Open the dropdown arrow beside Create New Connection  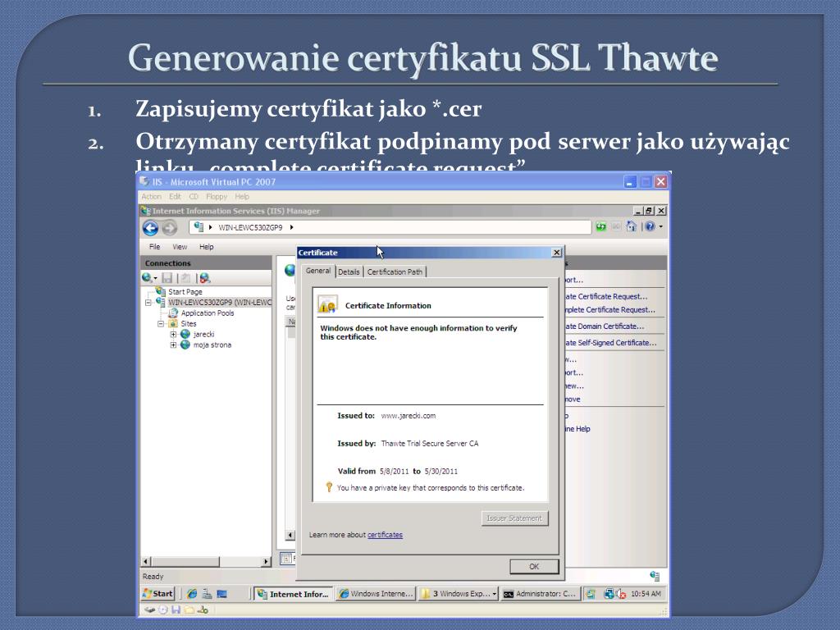[x=155, y=279]
